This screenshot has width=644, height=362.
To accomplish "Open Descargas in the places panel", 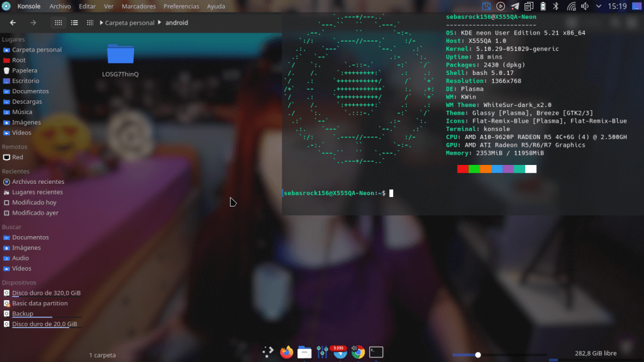I will point(27,101).
